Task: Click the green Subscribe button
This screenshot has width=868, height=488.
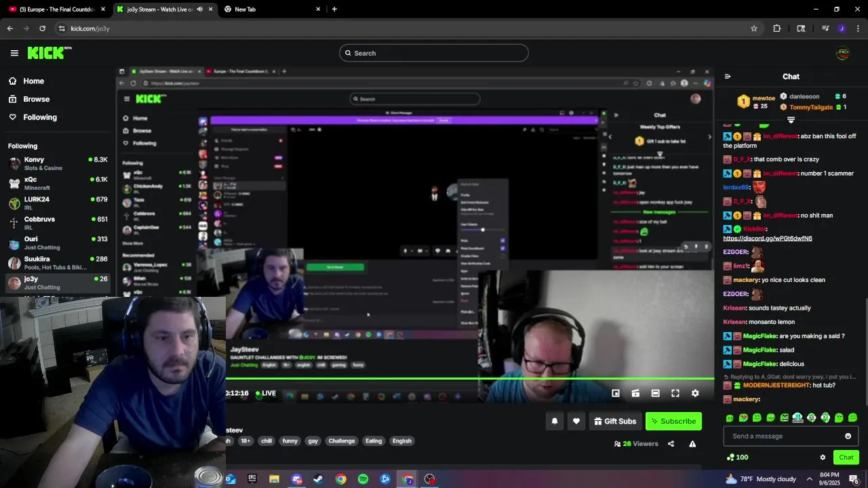Action: (673, 421)
